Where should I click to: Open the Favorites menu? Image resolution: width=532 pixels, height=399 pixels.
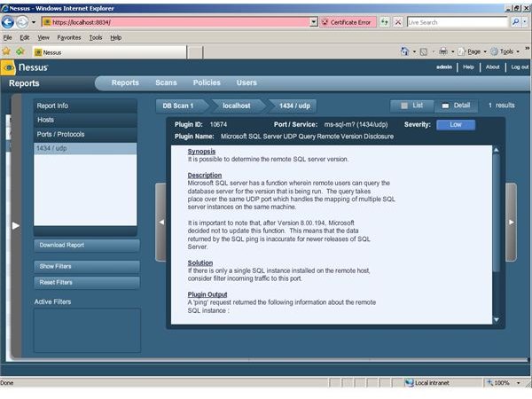click(x=69, y=37)
